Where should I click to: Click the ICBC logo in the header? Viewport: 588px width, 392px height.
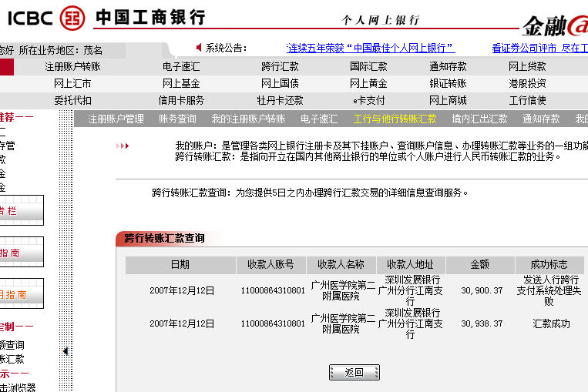[46, 16]
